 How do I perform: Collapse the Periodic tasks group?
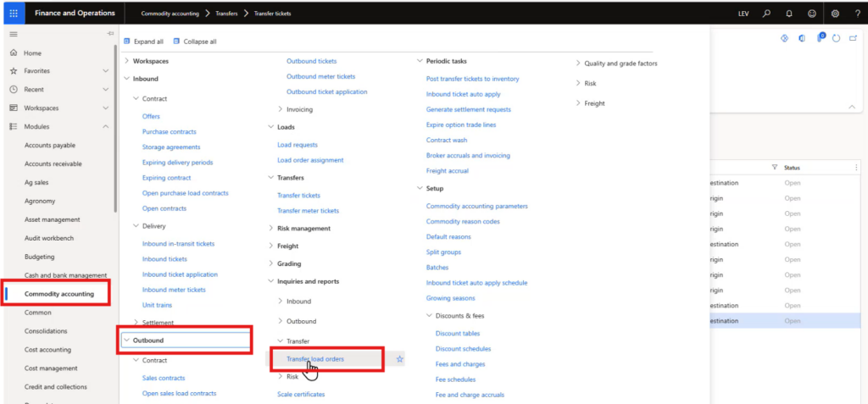420,62
